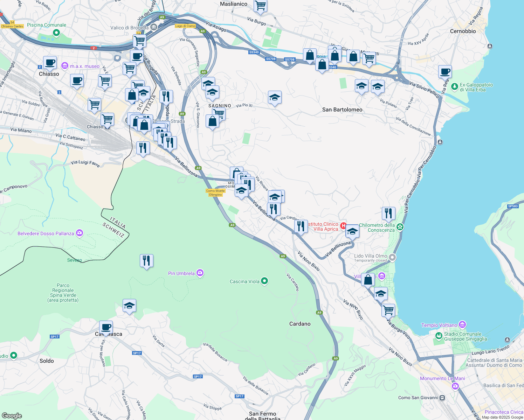This screenshot has height=420, width=524.
Task: Click the Como San Giovanni station icon
Action: pyautogui.click(x=442, y=398)
